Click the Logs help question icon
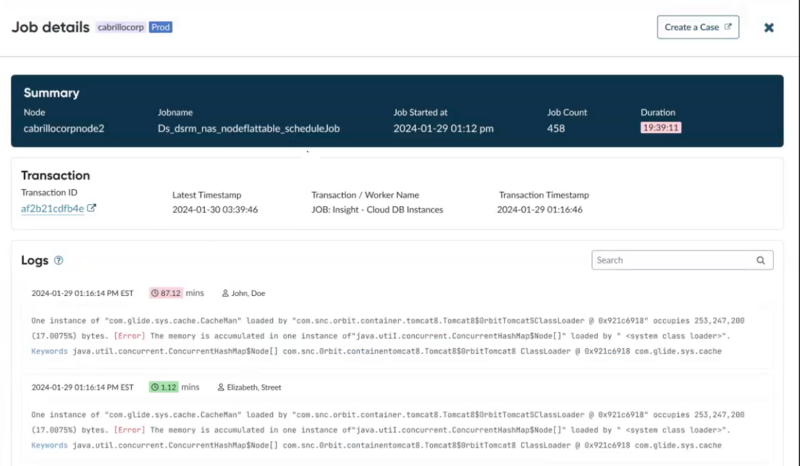 (x=59, y=260)
